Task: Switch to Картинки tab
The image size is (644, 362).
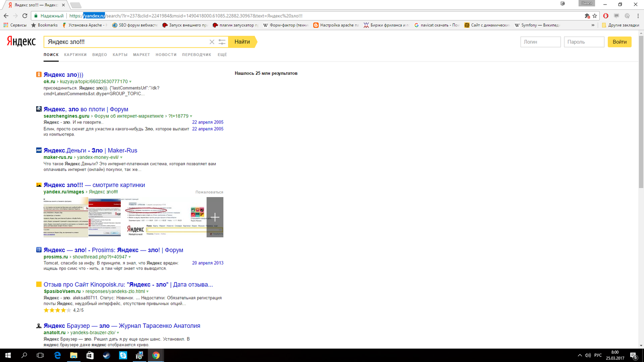Action: click(75, 55)
